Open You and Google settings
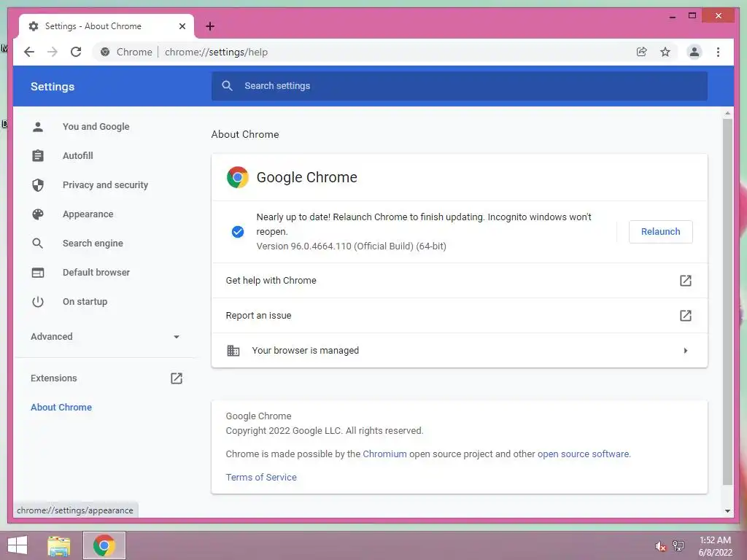 tap(96, 127)
